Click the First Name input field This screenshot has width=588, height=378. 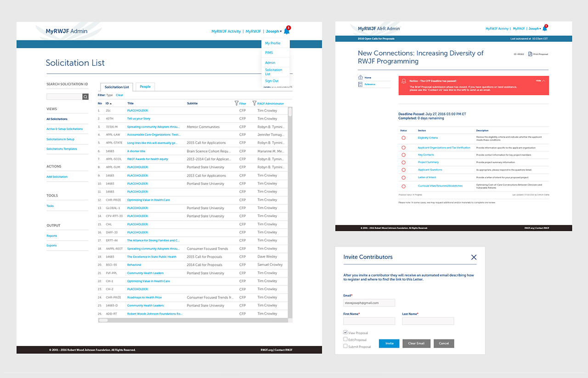click(x=369, y=321)
